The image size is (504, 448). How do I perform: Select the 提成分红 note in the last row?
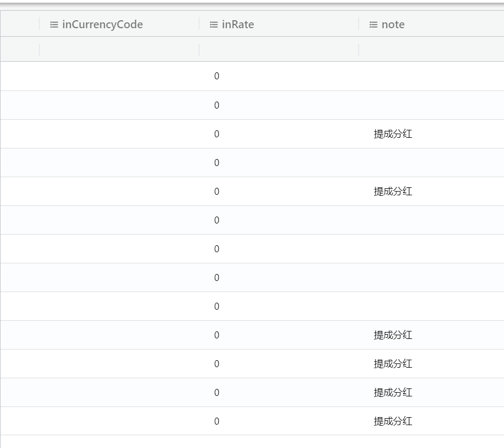click(x=393, y=421)
